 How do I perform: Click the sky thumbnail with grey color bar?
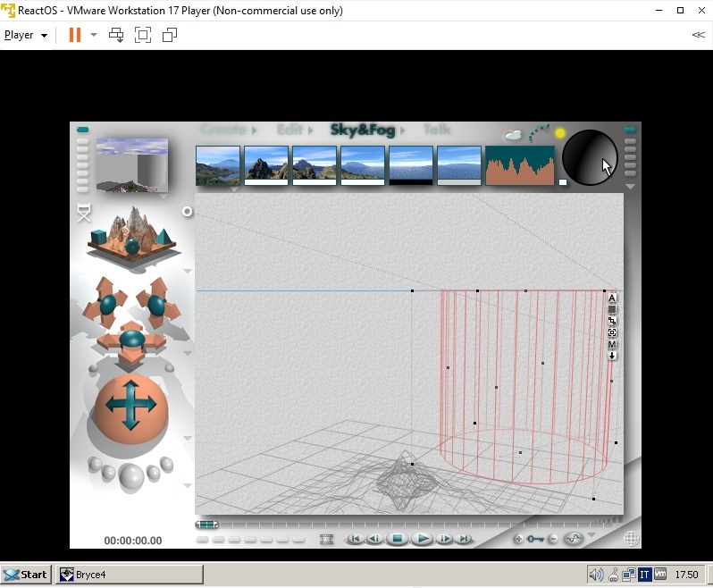(x=459, y=165)
